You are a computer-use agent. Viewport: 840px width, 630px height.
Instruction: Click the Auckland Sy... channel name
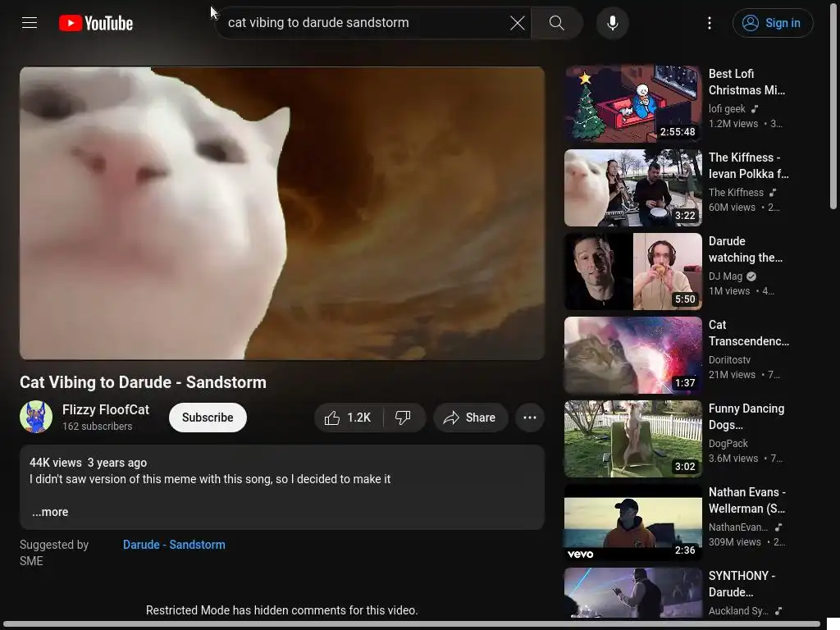tap(738, 610)
